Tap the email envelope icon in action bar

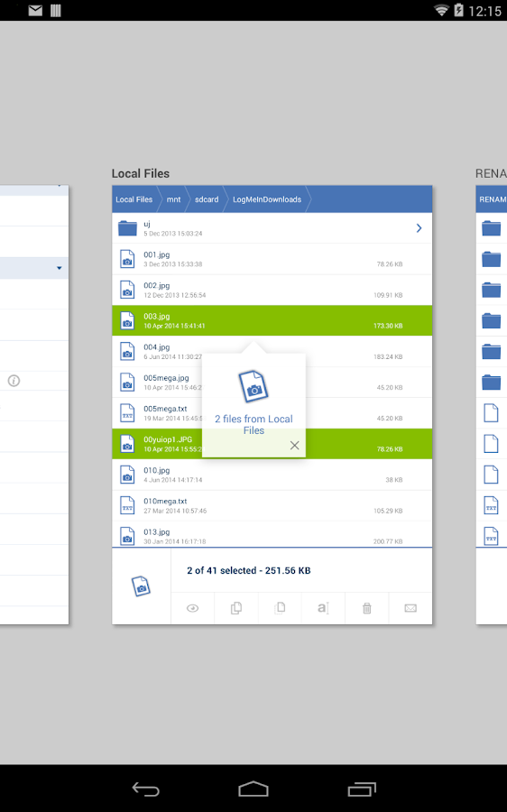click(410, 608)
